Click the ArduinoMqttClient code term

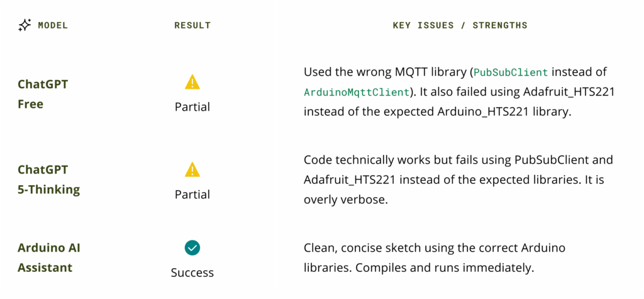(356, 93)
